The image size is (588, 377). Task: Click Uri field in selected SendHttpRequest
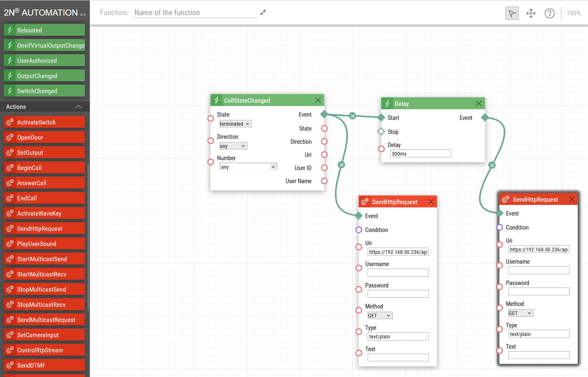point(539,249)
